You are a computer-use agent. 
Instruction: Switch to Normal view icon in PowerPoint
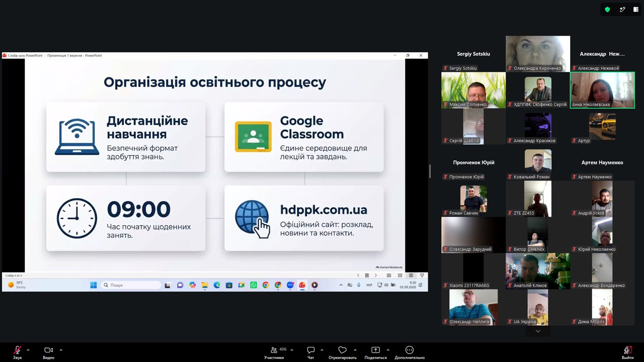389,276
